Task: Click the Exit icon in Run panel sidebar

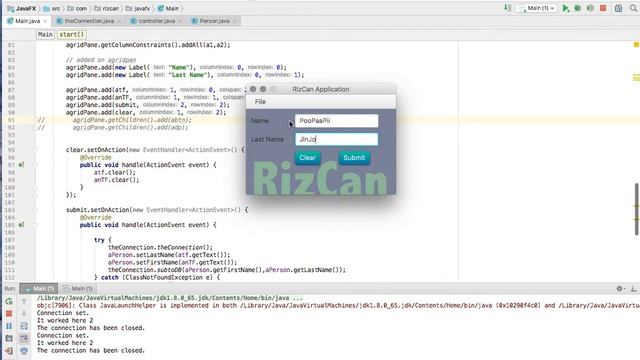Action: click(x=9, y=351)
